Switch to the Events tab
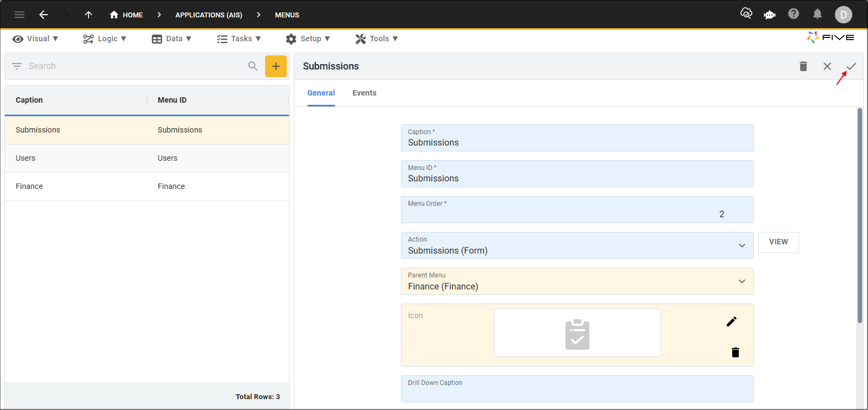 (x=364, y=93)
